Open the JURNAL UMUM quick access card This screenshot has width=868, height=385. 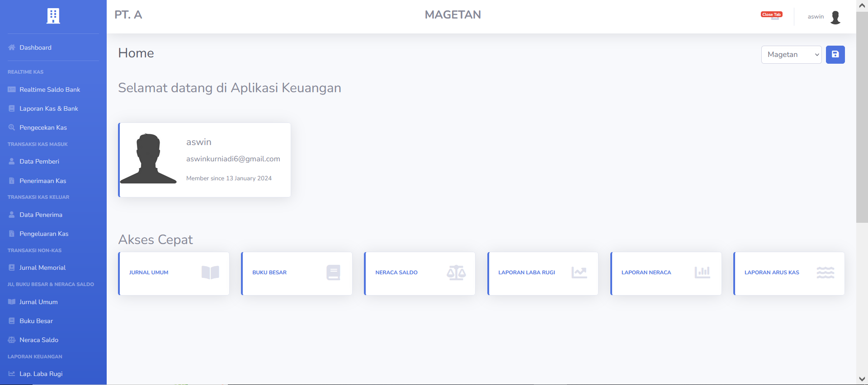tap(174, 273)
